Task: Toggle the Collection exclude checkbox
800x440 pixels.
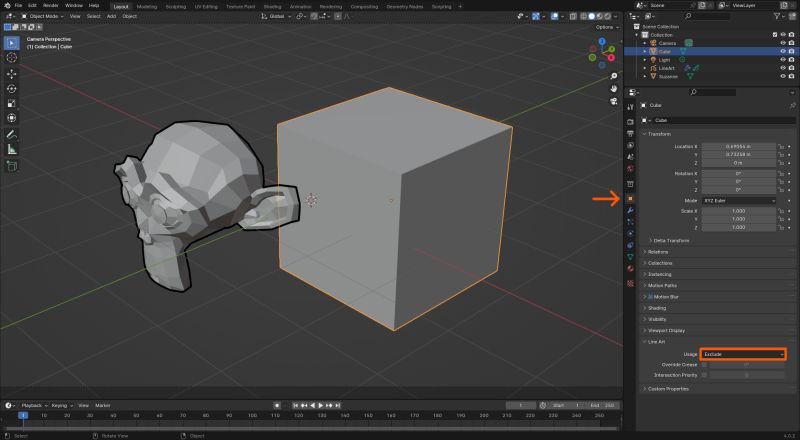Action: click(775, 35)
